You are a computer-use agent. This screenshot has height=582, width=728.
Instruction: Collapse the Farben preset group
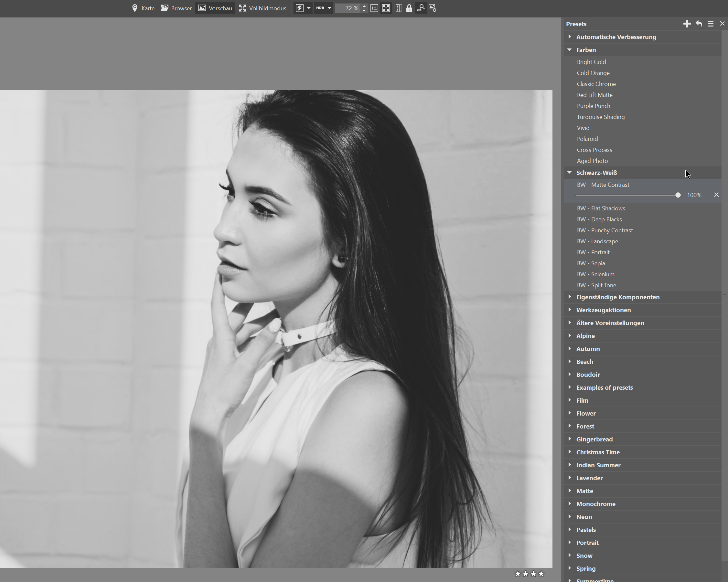click(x=570, y=50)
